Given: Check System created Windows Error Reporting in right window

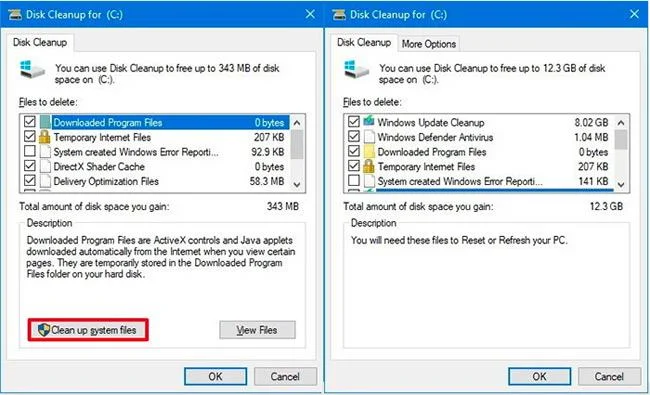Looking at the screenshot, I should [354, 181].
